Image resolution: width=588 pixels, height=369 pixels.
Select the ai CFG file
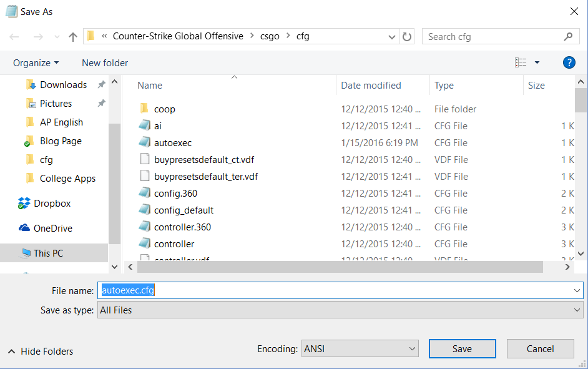[157, 126]
